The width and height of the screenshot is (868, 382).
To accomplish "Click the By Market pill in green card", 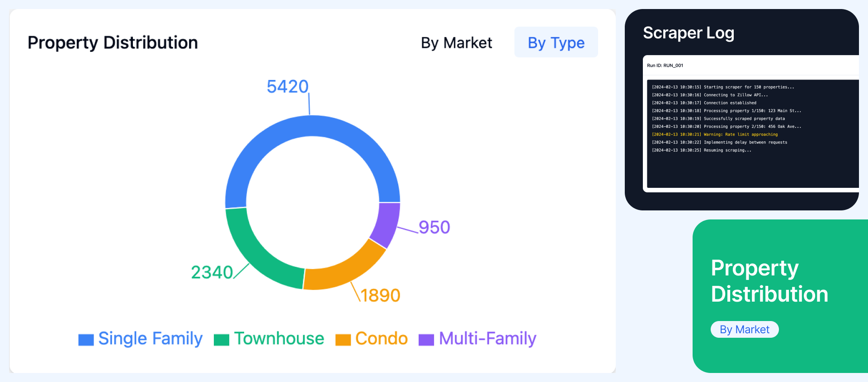I will coord(745,330).
